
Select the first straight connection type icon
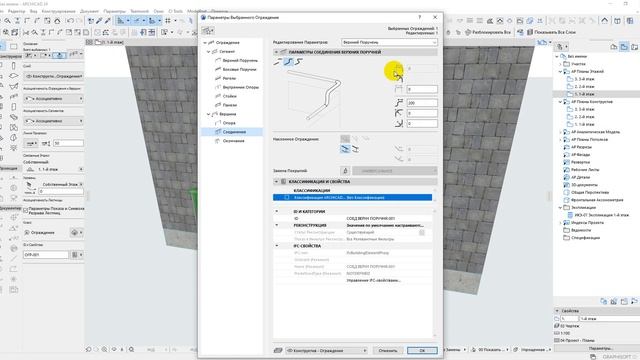pyautogui.click(x=278, y=62)
